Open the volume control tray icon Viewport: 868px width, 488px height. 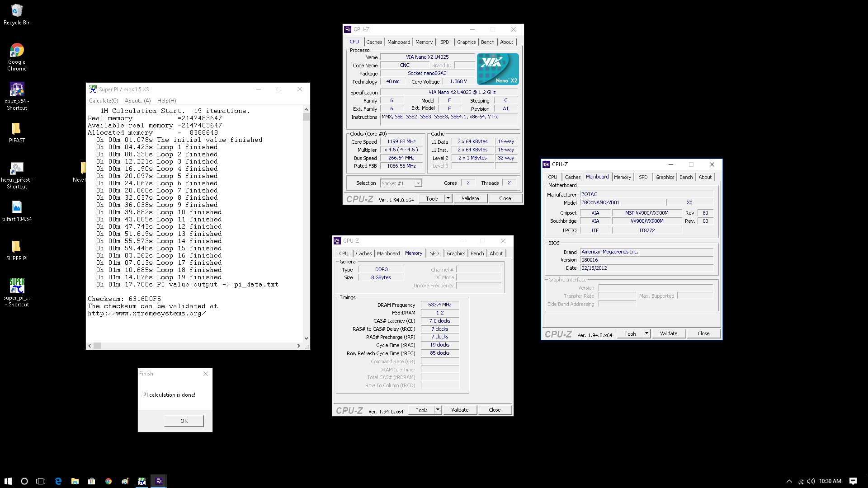click(x=811, y=481)
